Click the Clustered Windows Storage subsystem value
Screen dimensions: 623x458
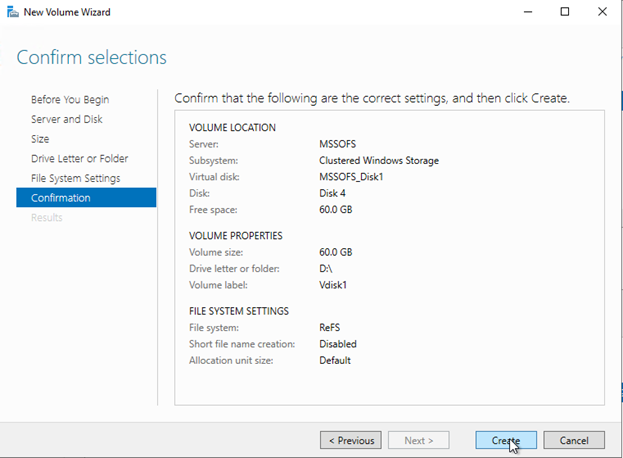point(379,160)
